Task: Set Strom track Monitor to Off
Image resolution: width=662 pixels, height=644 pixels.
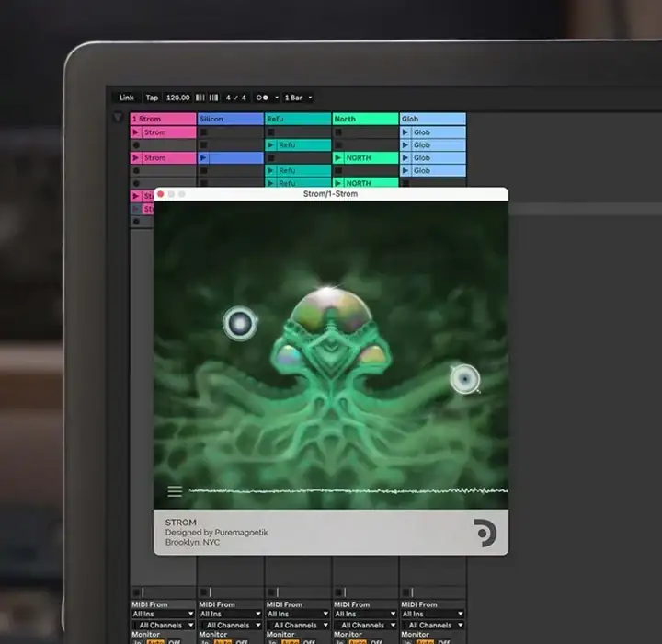Action: [175, 642]
